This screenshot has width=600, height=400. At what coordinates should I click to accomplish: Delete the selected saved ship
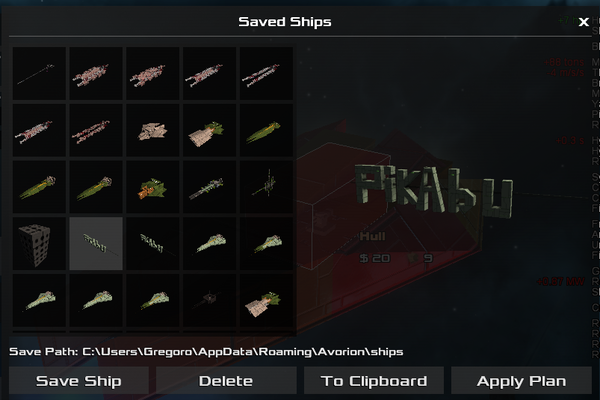[x=226, y=380]
